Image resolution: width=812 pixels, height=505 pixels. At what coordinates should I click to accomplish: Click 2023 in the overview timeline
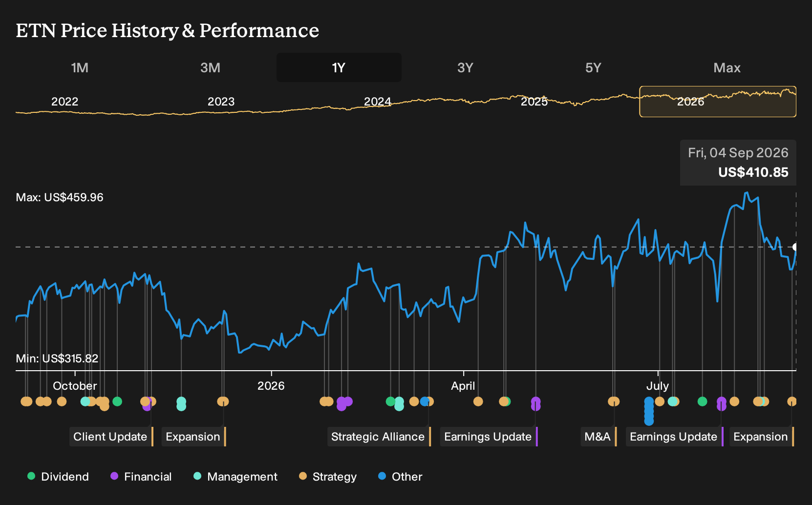pyautogui.click(x=221, y=102)
